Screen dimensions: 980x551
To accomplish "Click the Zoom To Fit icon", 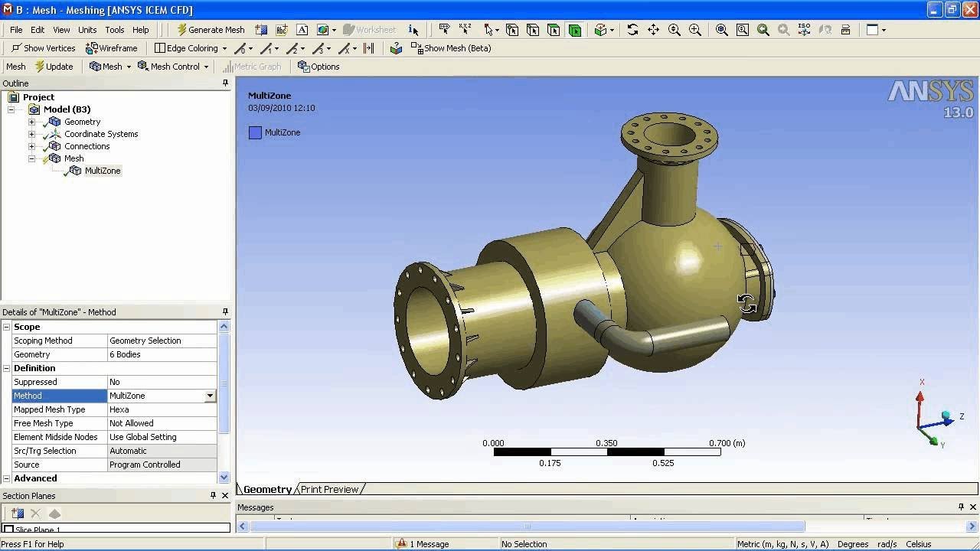I will (722, 30).
